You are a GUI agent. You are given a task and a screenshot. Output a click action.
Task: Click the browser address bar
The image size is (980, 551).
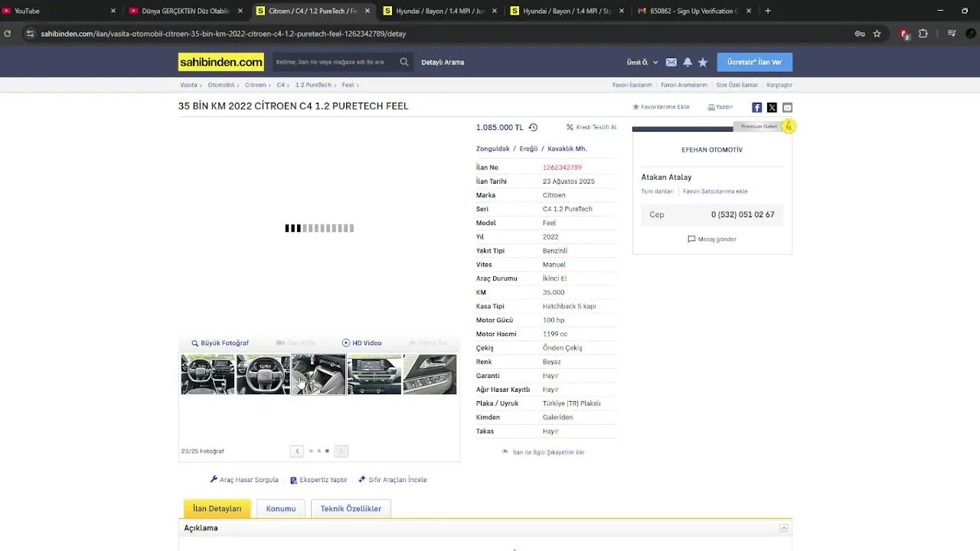pos(444,34)
